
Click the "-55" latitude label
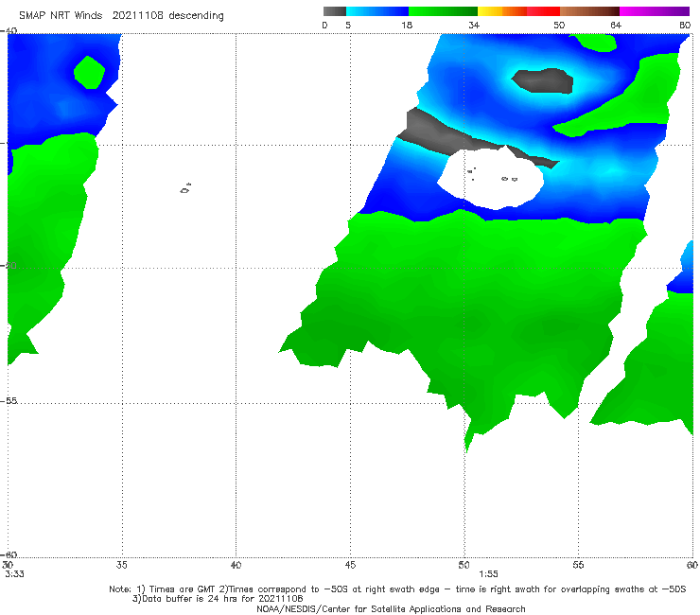pyautogui.click(x=9, y=400)
